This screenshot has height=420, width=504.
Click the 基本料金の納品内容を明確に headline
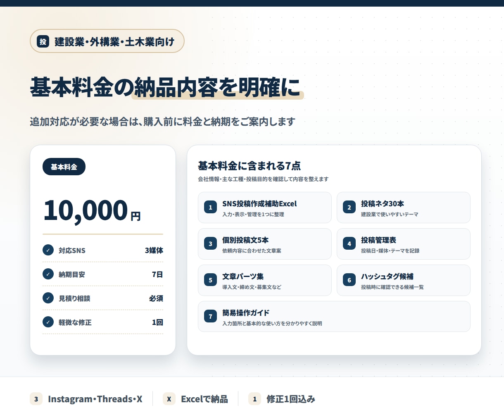coord(165,87)
